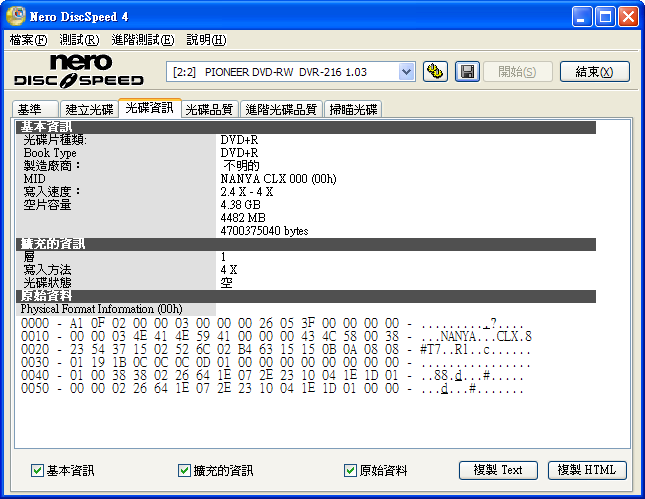Switch to the 建立光碟 tab
Viewport: 645px width, 499px height.
(87, 109)
